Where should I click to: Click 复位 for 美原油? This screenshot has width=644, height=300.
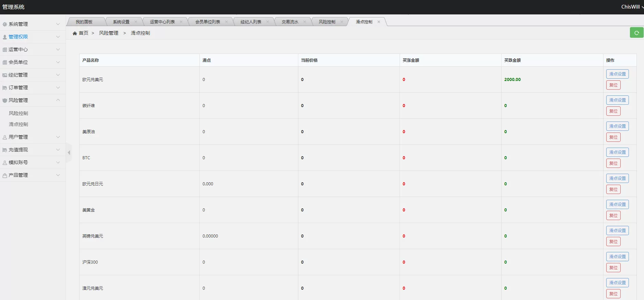(613, 137)
